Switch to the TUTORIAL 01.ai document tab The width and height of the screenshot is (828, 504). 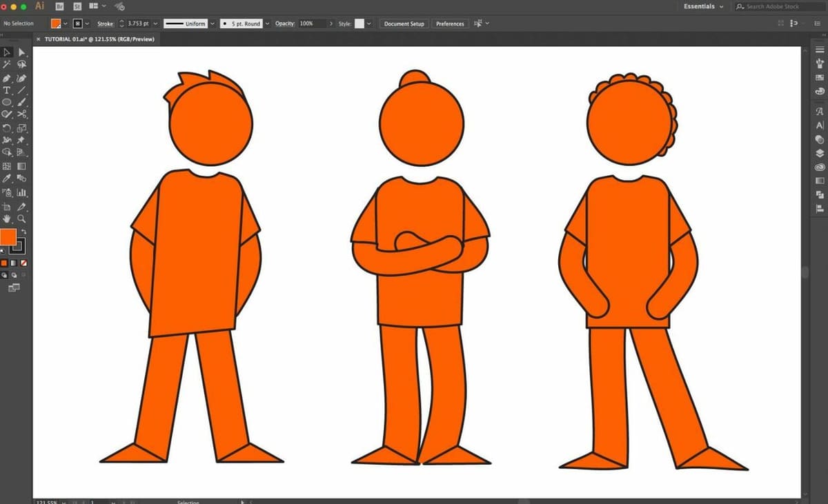[x=99, y=39]
